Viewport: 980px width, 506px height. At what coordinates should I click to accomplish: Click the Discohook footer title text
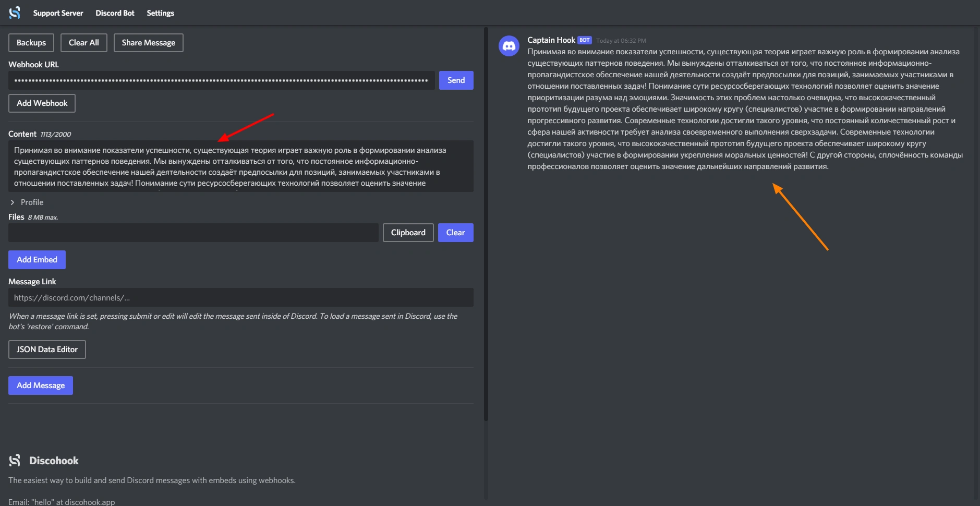(54, 461)
